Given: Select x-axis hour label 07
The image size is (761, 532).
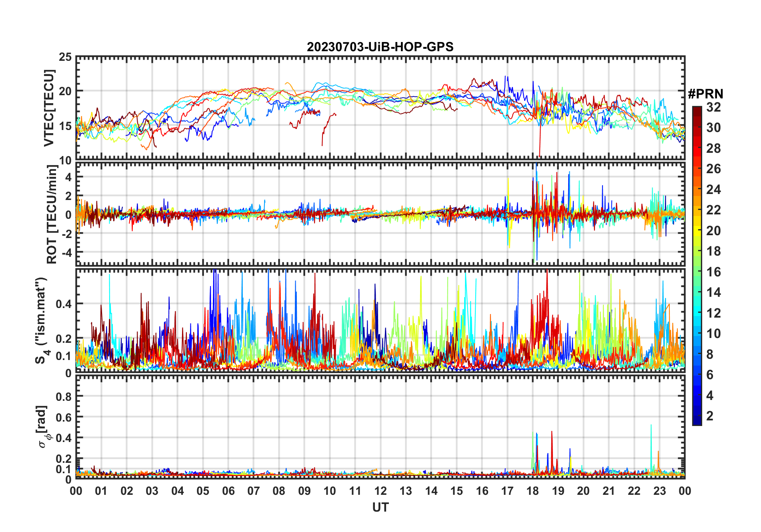Looking at the screenshot, I should [x=254, y=491].
